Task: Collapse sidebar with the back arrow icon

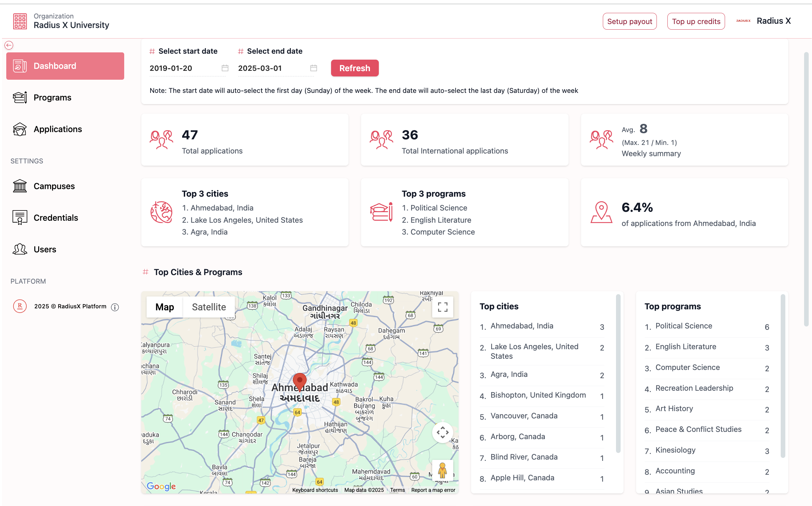Action: tap(9, 45)
